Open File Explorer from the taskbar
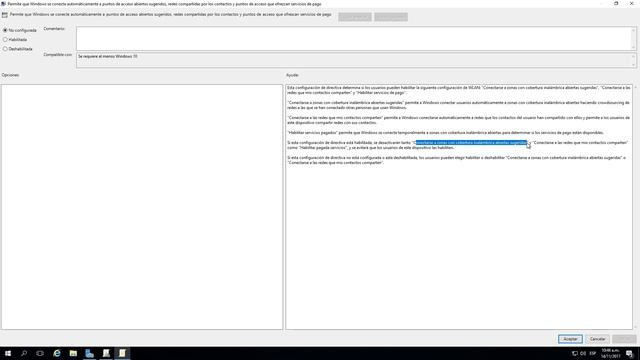Screen dimensions: 640x360 73,353
